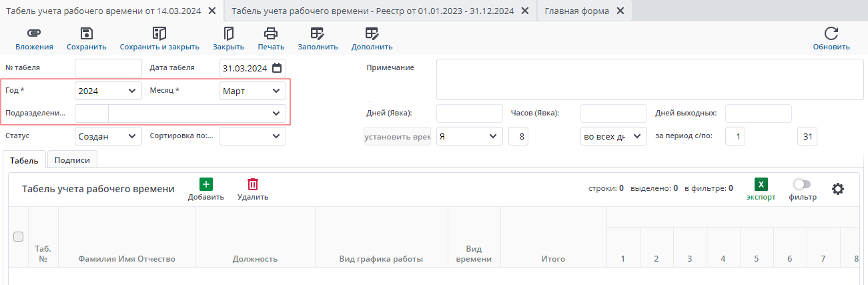Click the Дополнить toolbar icon
The image size is (868, 285).
point(372,33)
